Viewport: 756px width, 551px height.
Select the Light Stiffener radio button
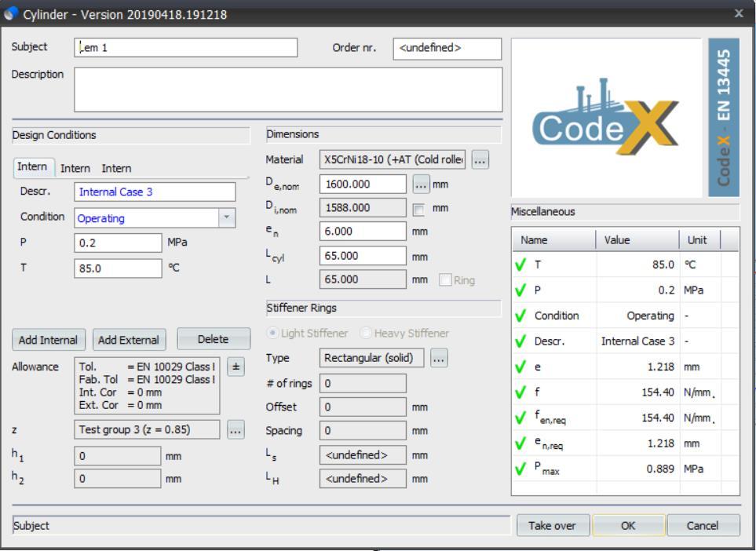[x=273, y=333]
